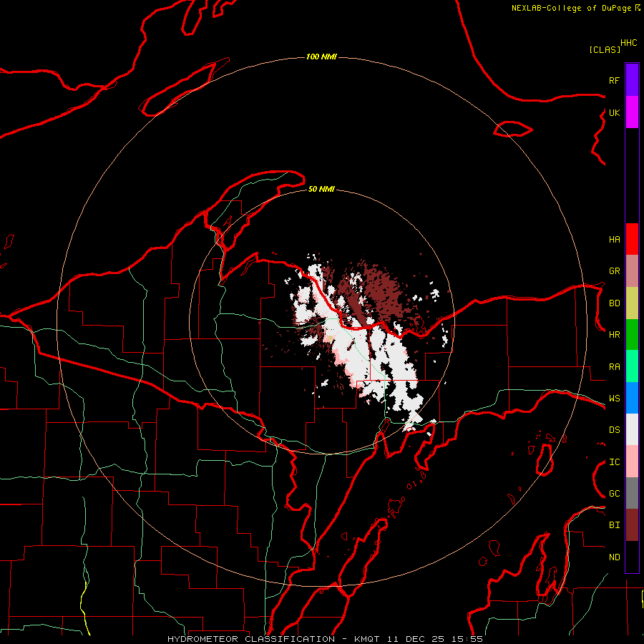Select the BI dark red legend swatch
Screen dimensions: 644x644
click(632, 525)
